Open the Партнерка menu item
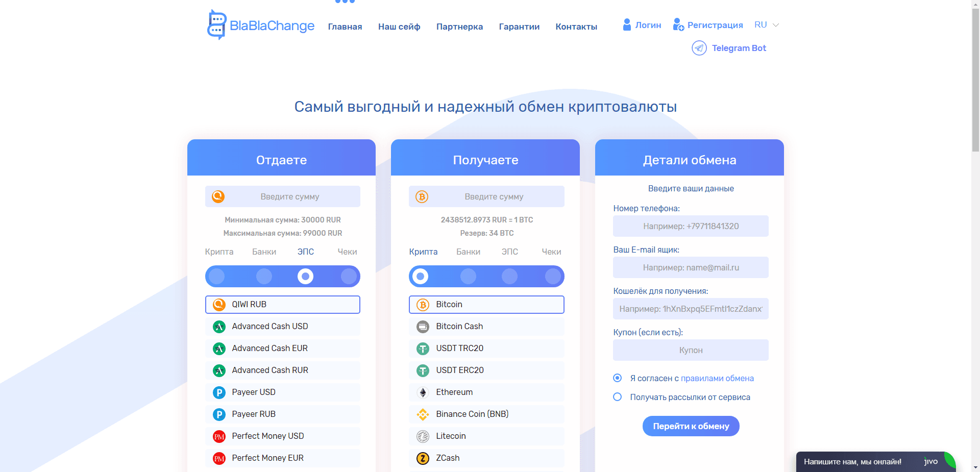The width and height of the screenshot is (980, 472). [459, 27]
